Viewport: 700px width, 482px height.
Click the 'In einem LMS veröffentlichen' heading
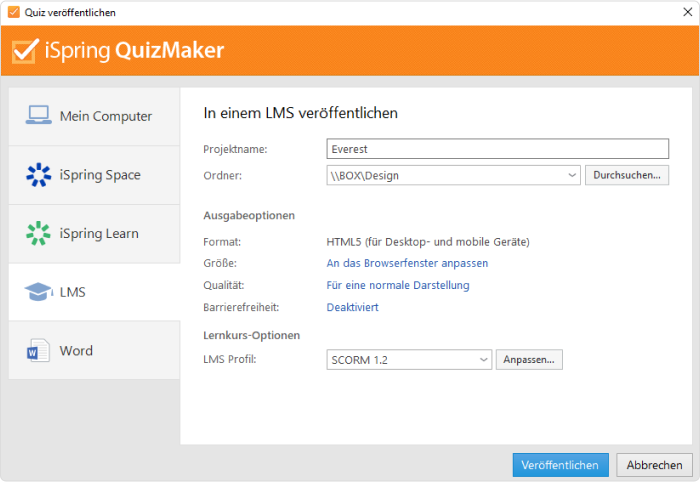tap(300, 113)
